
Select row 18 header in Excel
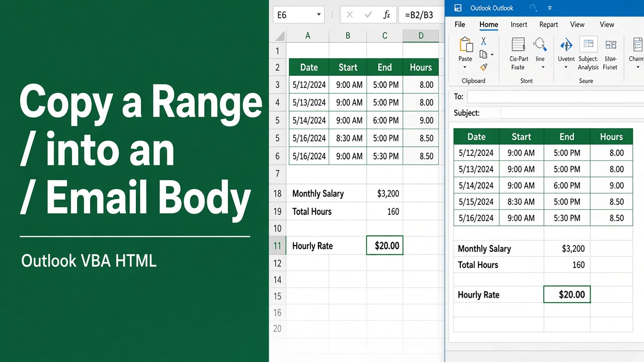click(277, 194)
